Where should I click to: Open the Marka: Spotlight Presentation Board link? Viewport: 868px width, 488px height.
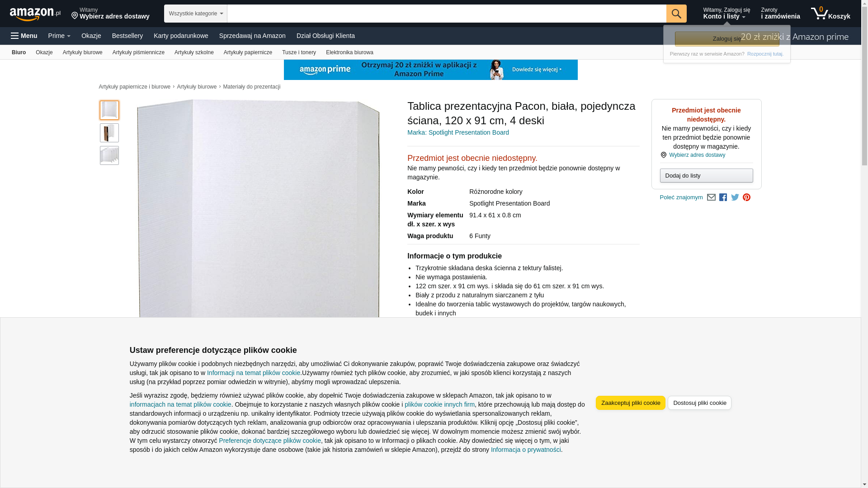tap(458, 132)
